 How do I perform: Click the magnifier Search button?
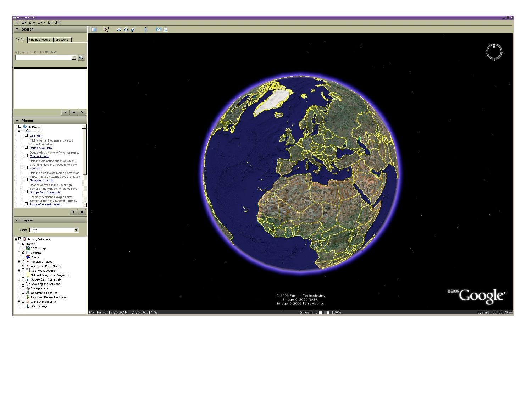(x=81, y=57)
